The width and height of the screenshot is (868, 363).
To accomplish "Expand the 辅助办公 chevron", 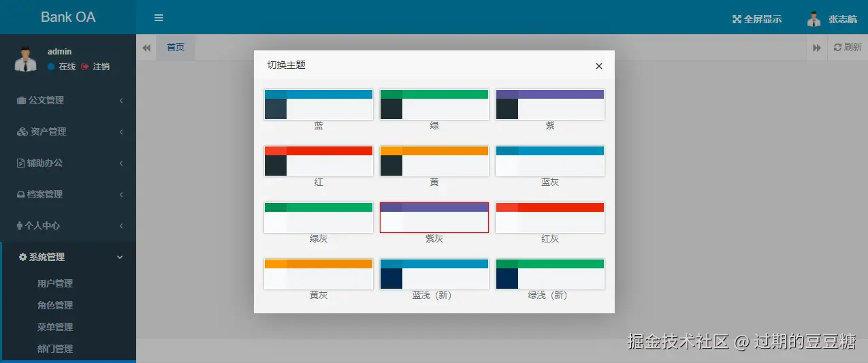I will [x=120, y=163].
